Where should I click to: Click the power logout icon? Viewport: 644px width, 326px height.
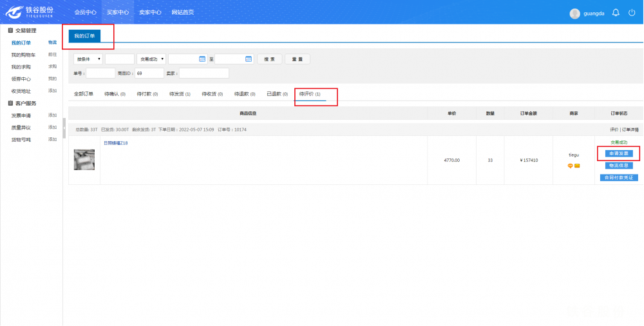click(x=632, y=13)
